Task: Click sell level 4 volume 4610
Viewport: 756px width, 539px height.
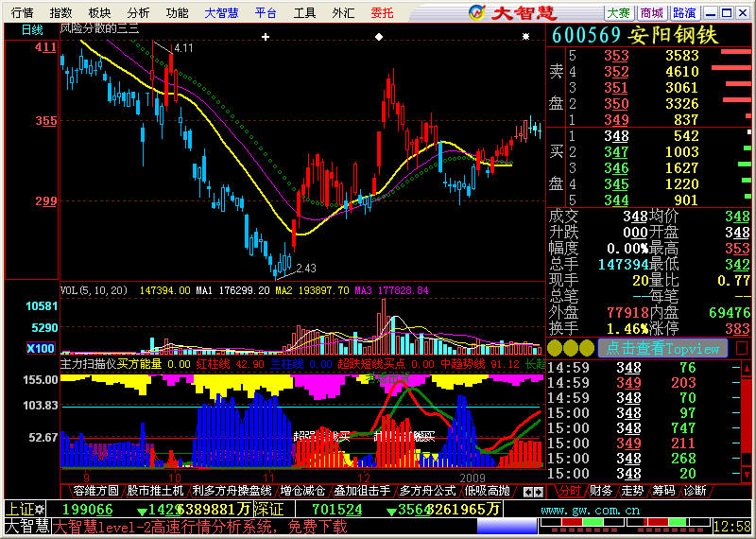Action: click(x=681, y=72)
